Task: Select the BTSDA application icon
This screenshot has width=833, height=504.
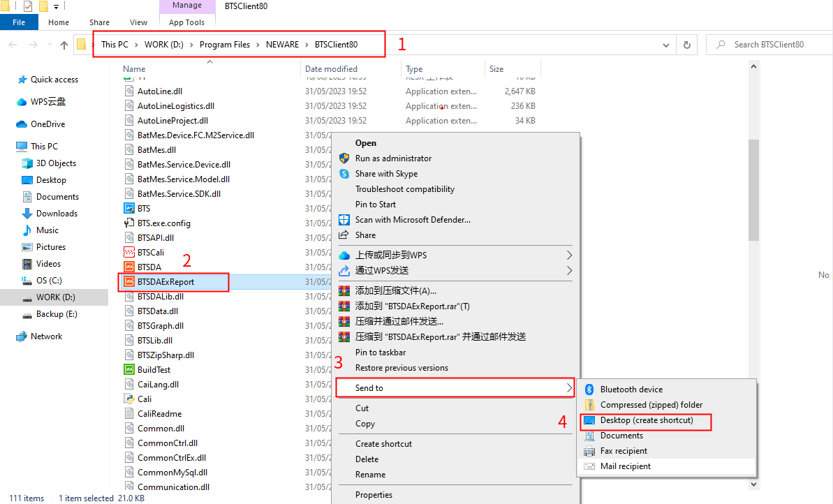Action: [x=128, y=267]
